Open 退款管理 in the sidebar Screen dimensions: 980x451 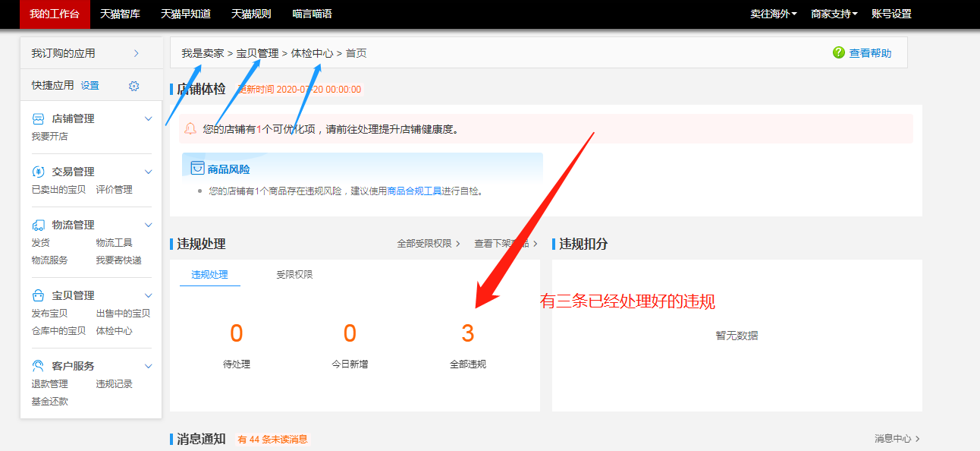pos(49,384)
